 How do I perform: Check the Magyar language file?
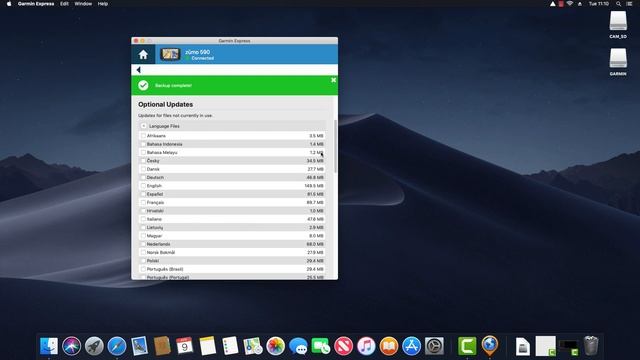click(x=143, y=236)
